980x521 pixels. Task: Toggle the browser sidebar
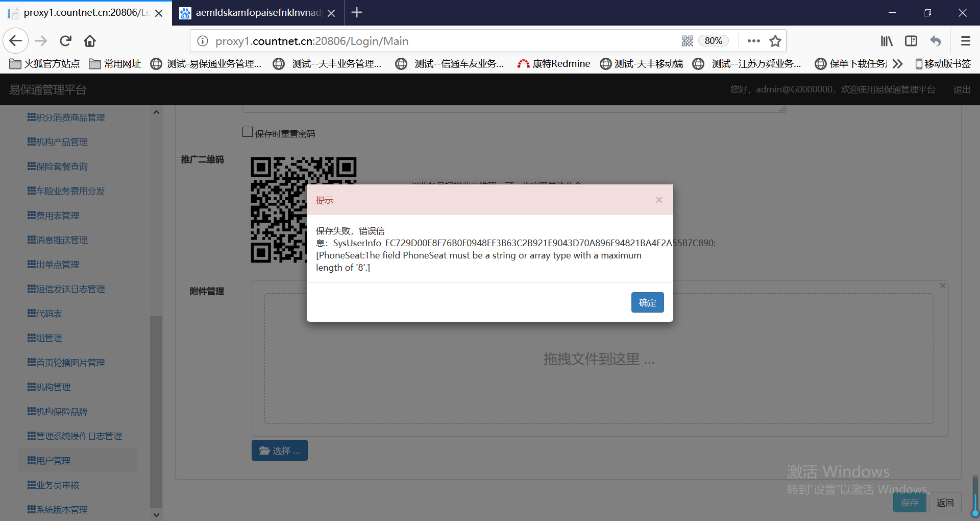pos(911,41)
